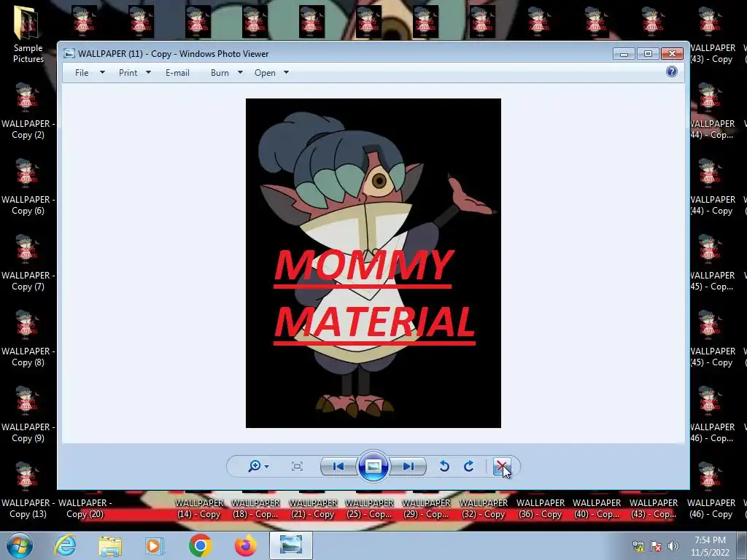Click the Photo Viewer title bar icon
Screen dimensions: 747x560
click(x=69, y=53)
